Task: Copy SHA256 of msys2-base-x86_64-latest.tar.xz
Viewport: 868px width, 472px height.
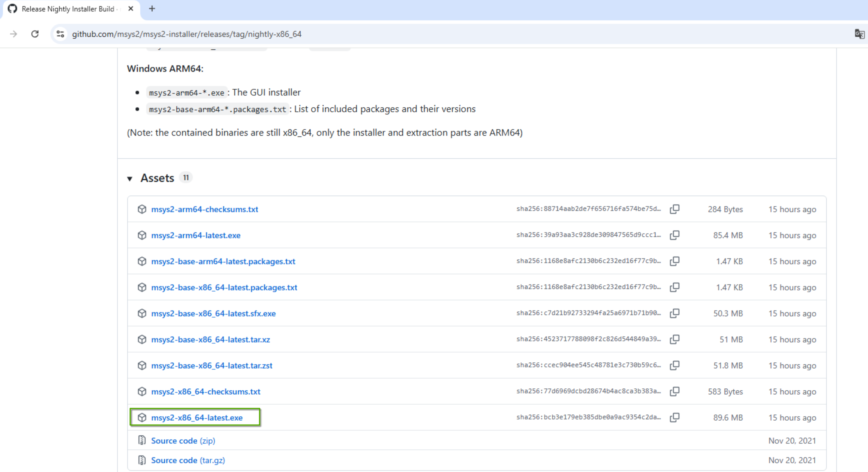Action: point(675,339)
